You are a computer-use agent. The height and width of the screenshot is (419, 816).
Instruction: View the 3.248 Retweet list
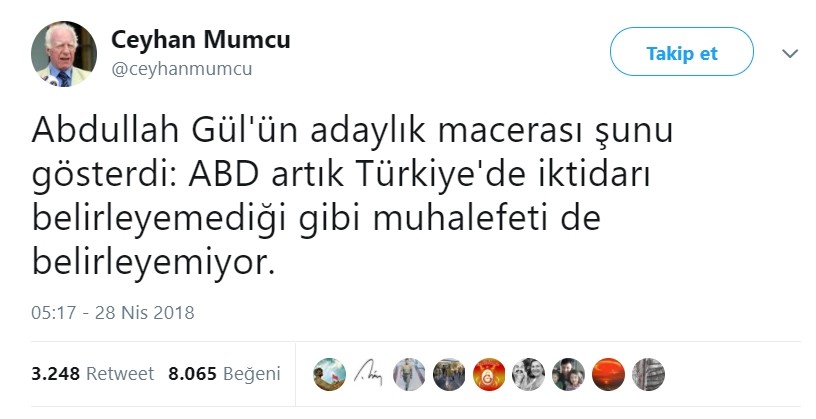[x=93, y=373]
